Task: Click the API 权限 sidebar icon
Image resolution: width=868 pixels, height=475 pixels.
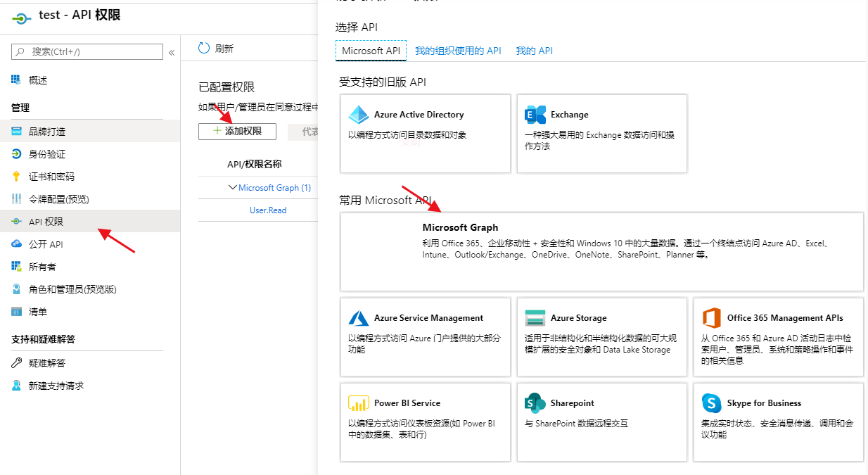Action: pyautogui.click(x=16, y=222)
